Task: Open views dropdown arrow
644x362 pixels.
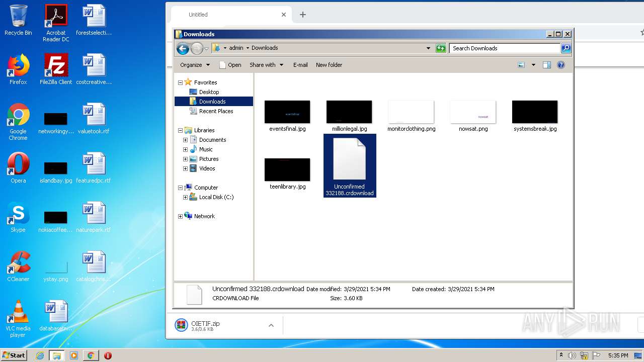Action: coord(533,65)
